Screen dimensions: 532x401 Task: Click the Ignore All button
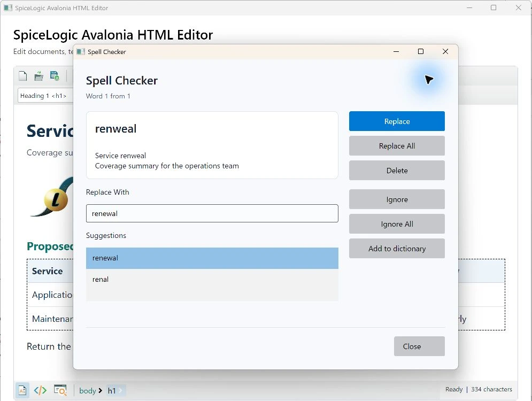tap(397, 224)
